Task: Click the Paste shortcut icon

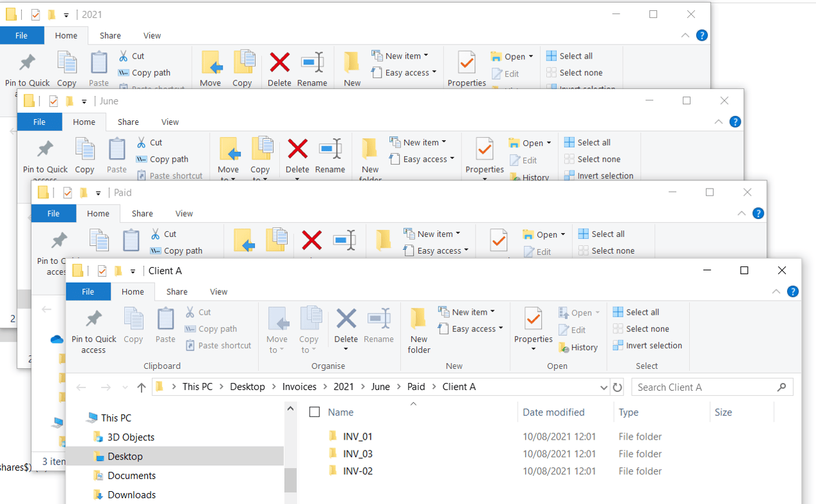Action: click(x=218, y=345)
